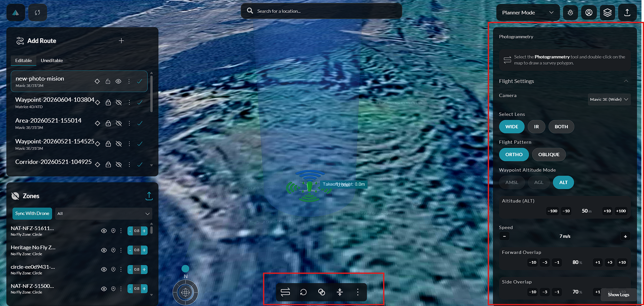Viewport: 644px width, 306px height.
Task: Open the layers icon in top bar
Action: (x=607, y=12)
